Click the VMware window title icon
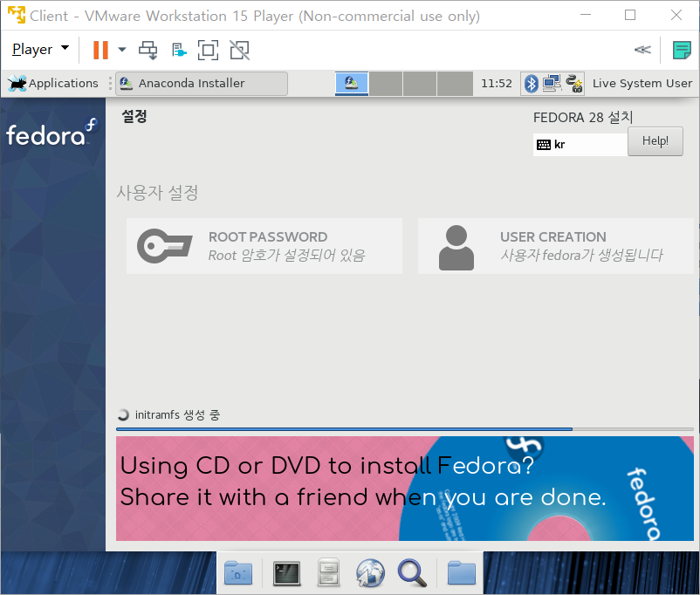The height and width of the screenshot is (595, 700). (17, 15)
